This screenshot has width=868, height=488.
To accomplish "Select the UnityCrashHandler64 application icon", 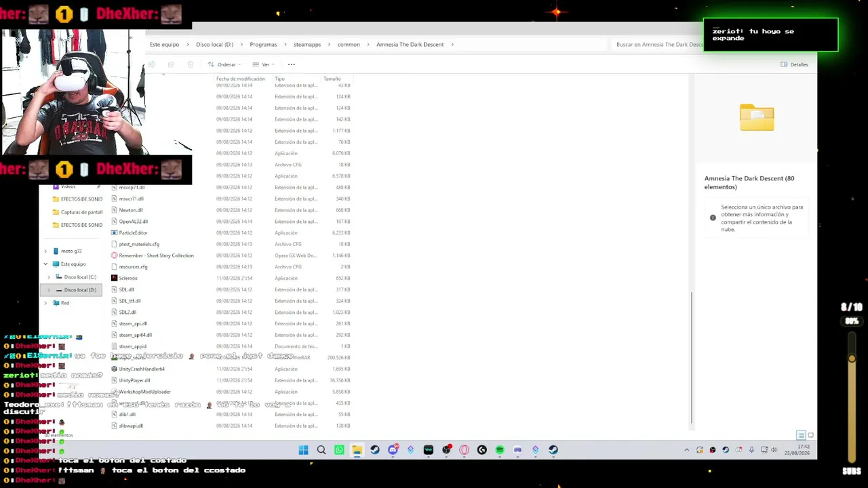I will coord(114,369).
